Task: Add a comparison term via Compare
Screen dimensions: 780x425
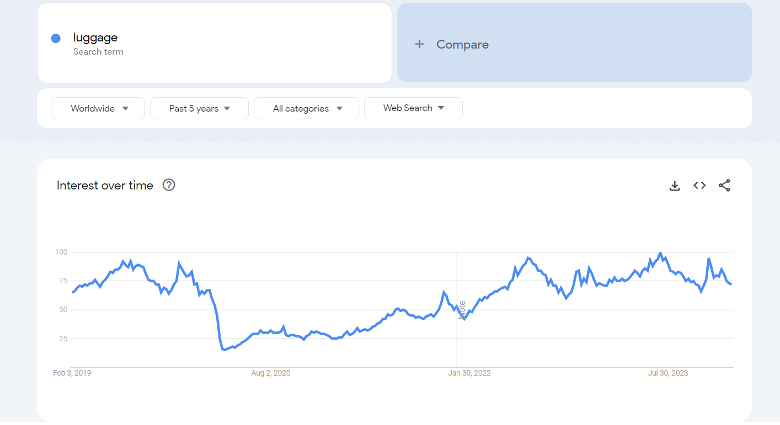Action: (574, 43)
